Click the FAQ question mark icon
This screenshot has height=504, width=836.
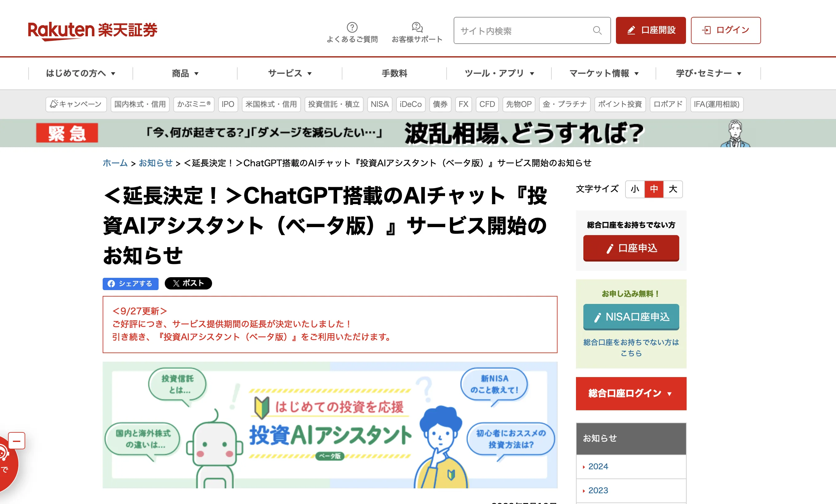tap(352, 27)
